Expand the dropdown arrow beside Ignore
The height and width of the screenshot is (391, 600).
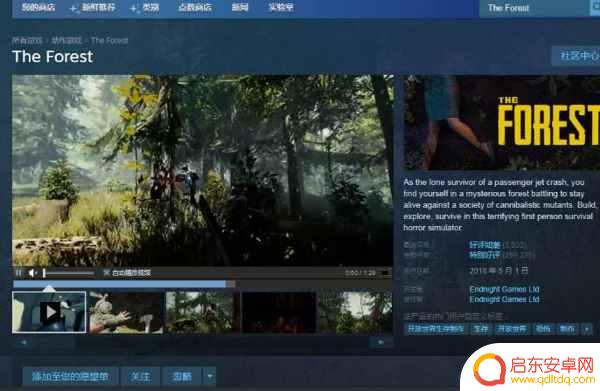point(209,376)
